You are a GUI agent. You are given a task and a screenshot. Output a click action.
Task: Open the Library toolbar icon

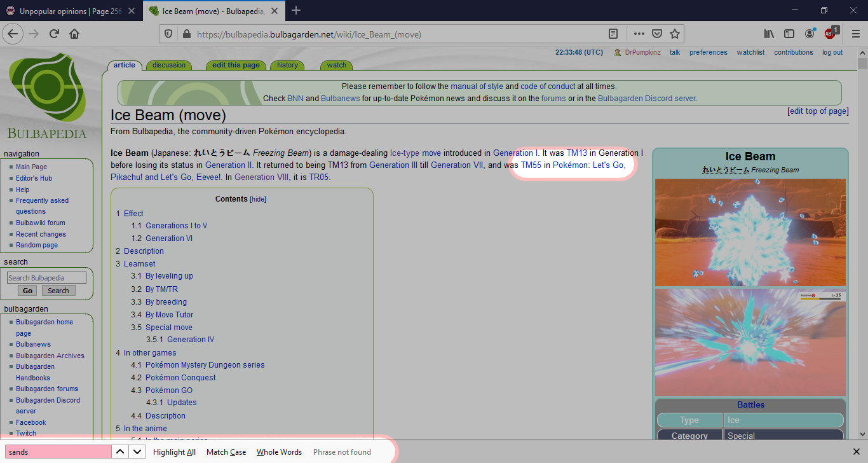769,34
